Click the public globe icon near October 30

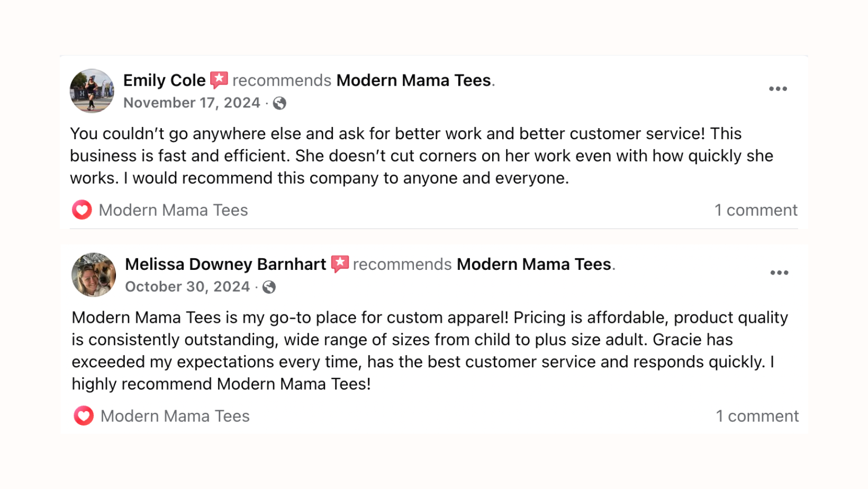(x=269, y=287)
